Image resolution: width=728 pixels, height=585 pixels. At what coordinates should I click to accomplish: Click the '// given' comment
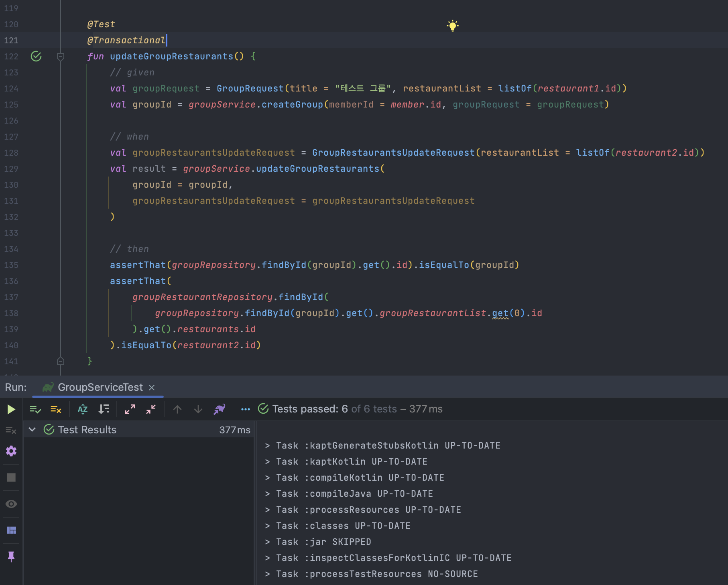point(132,72)
